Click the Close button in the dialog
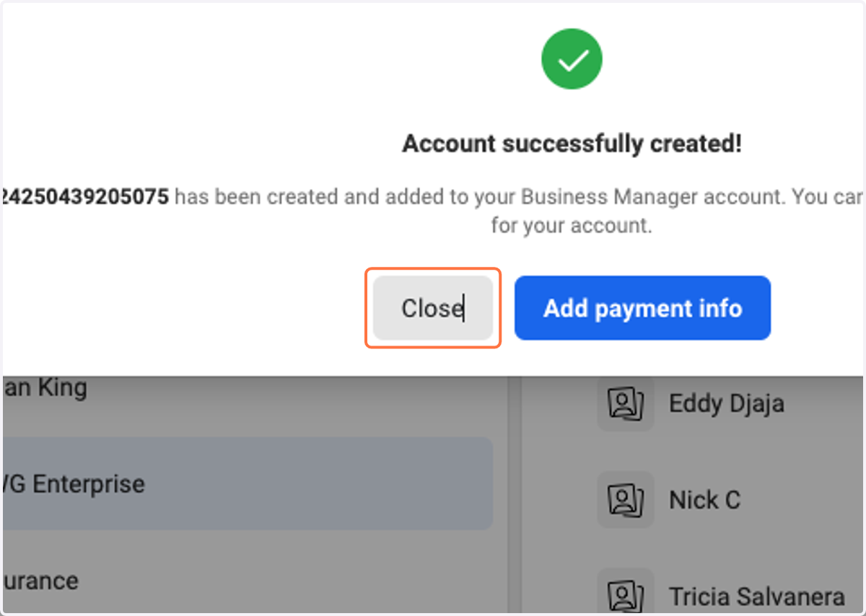The image size is (866, 616). pyautogui.click(x=432, y=308)
